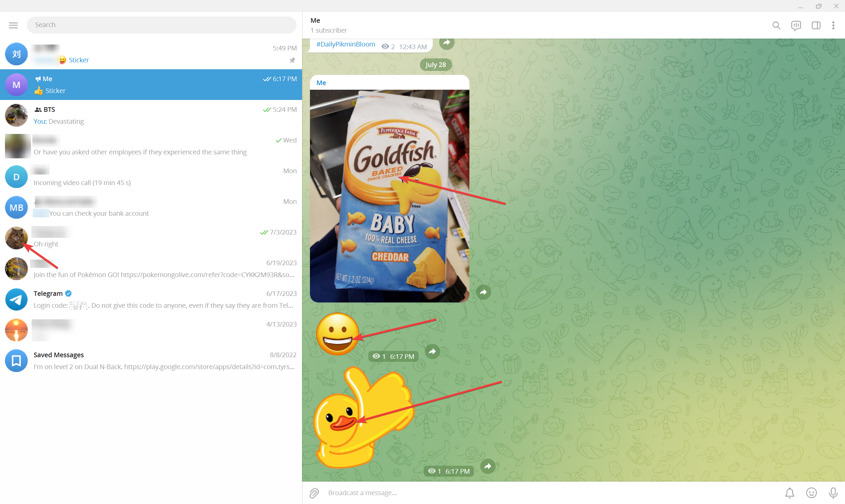
Task: Click the Broadcast a message field
Action: 442,492
